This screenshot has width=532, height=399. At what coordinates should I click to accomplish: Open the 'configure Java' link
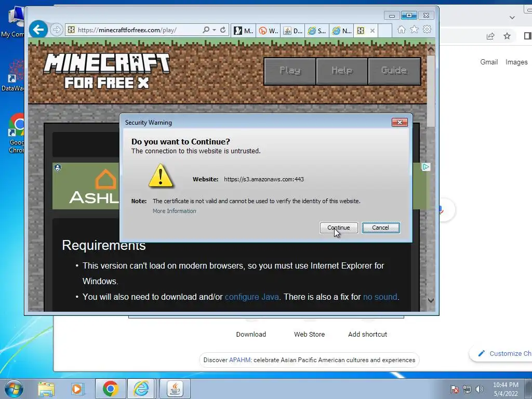pyautogui.click(x=252, y=297)
